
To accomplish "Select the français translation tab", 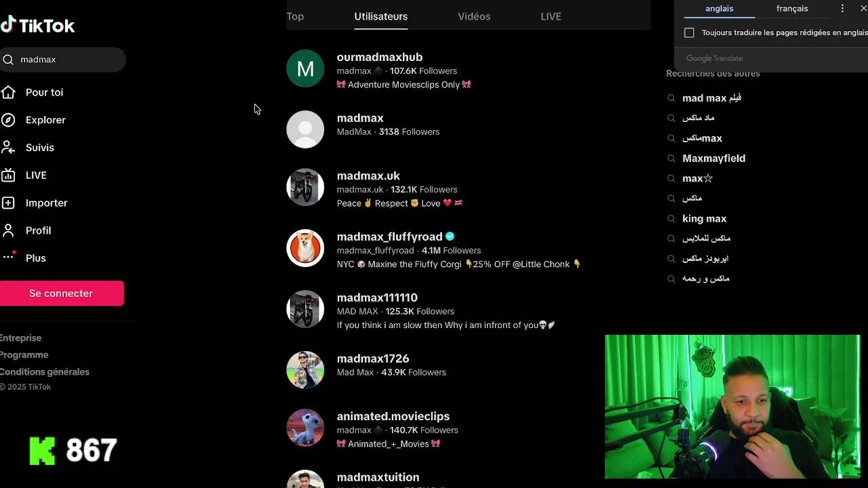I will pyautogui.click(x=792, y=9).
